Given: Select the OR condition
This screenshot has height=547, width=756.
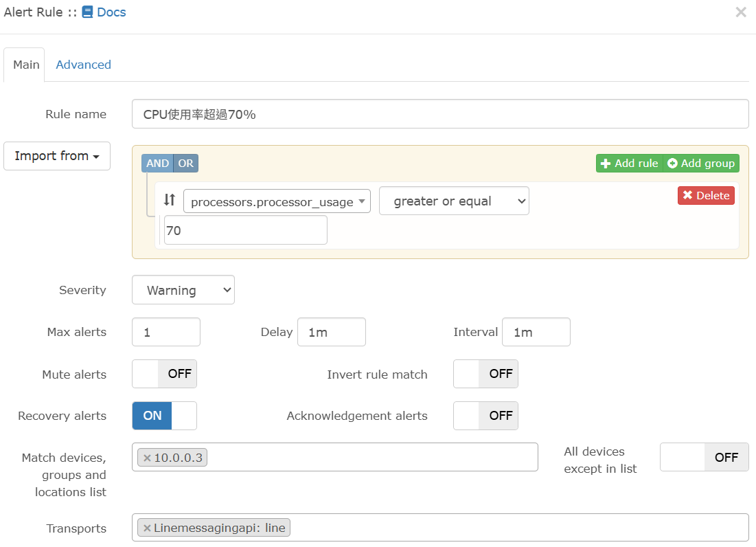Looking at the screenshot, I should [x=186, y=164].
